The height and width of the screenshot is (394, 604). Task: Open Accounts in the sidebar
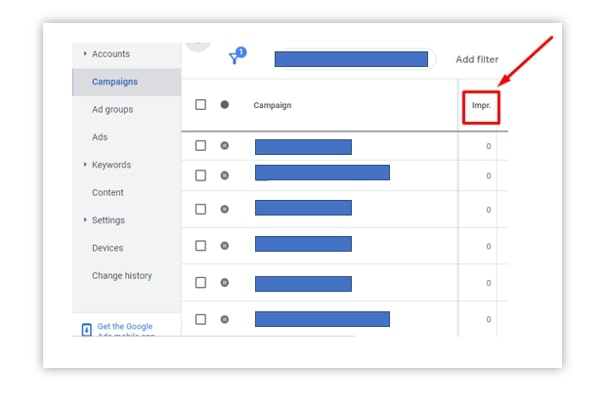[111, 54]
